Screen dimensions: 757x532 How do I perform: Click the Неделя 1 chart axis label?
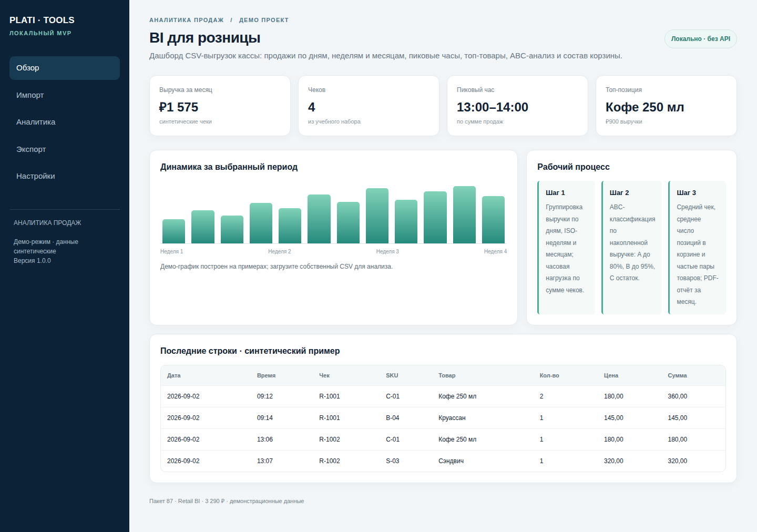click(x=172, y=251)
